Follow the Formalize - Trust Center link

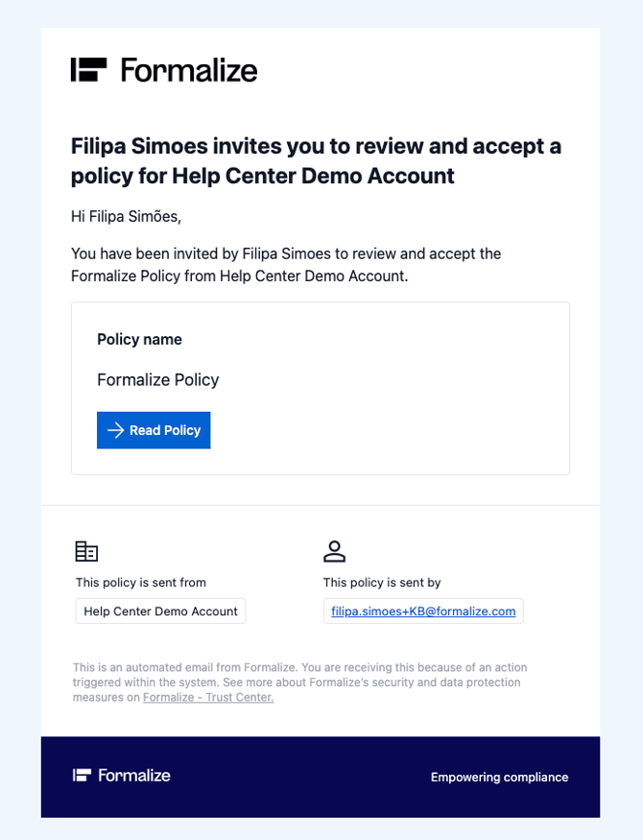208,698
